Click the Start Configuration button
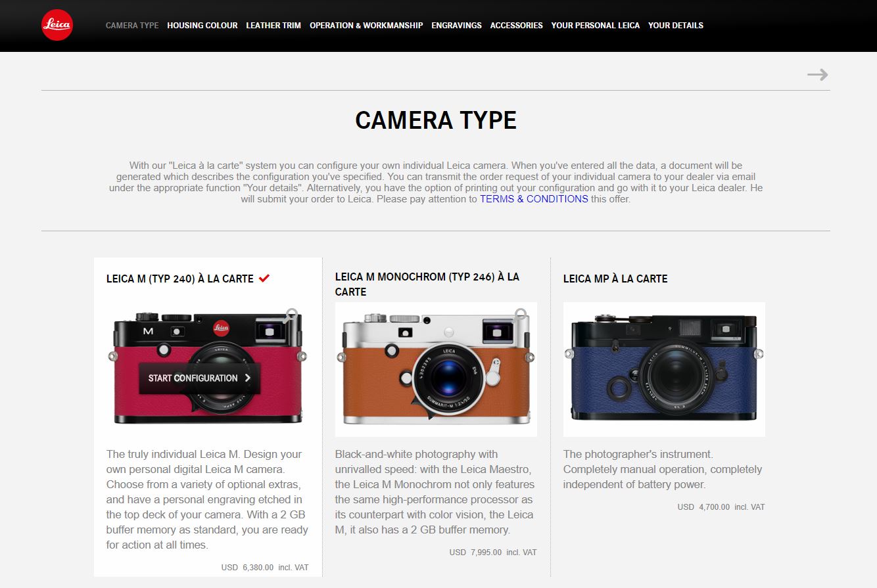Screen dimensions: 877x588 pos(200,378)
